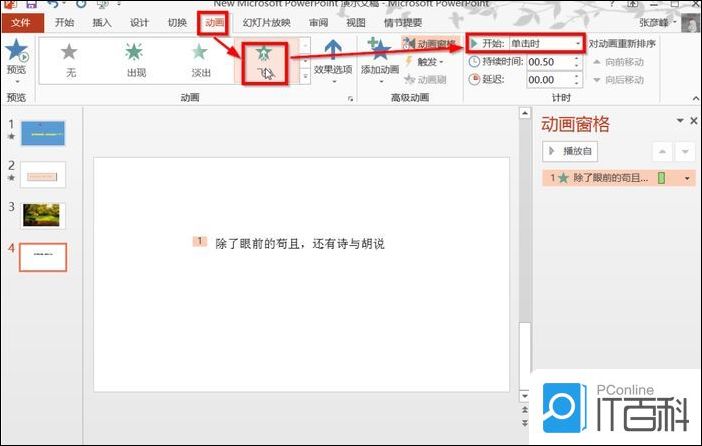Click the green timing bar of animation

(x=662, y=178)
